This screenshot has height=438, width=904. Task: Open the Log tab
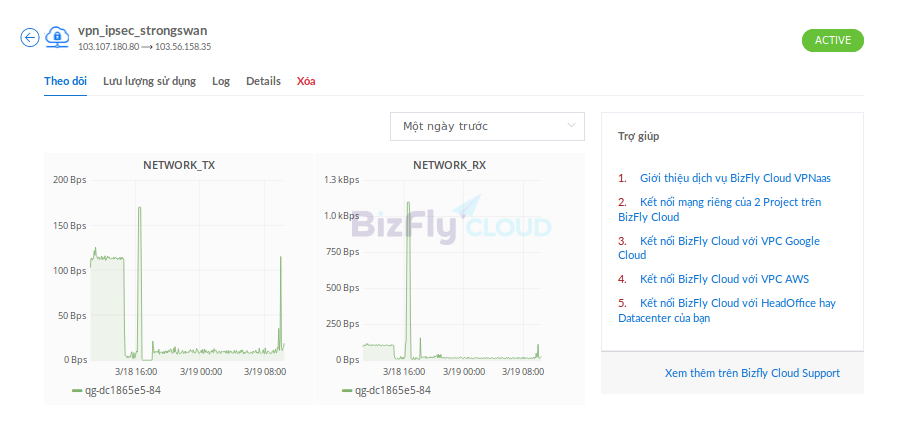221,81
